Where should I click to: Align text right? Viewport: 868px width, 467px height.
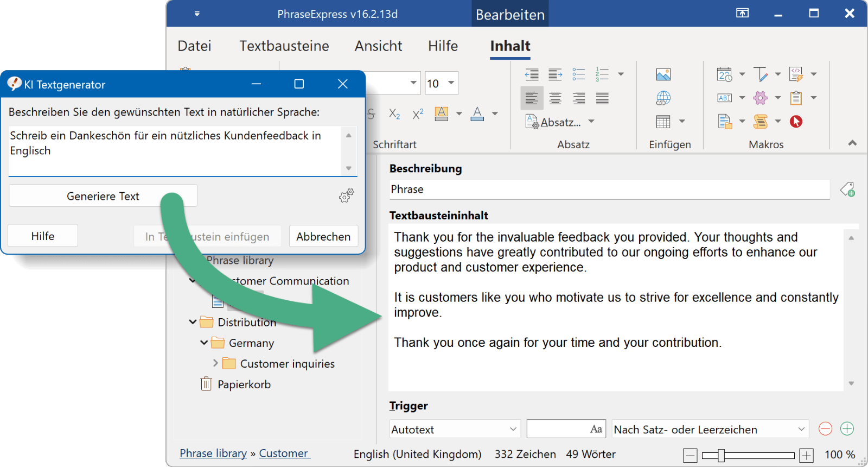pos(579,98)
